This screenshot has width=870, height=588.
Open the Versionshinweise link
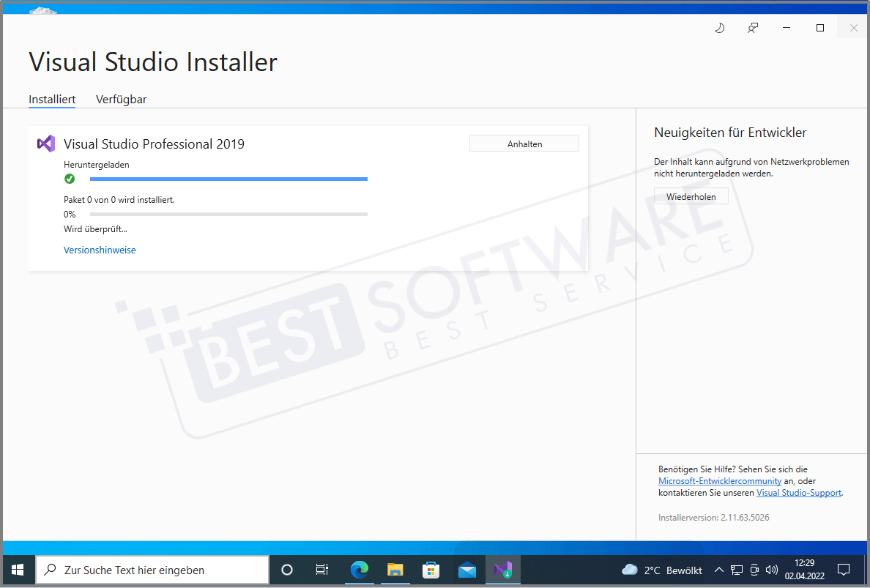click(100, 250)
